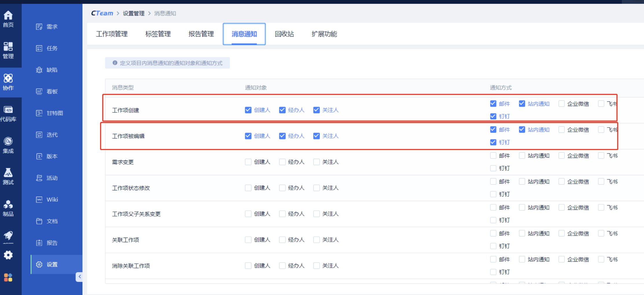
Task: Open 版本 versions in sidebar
Action: click(x=47, y=156)
